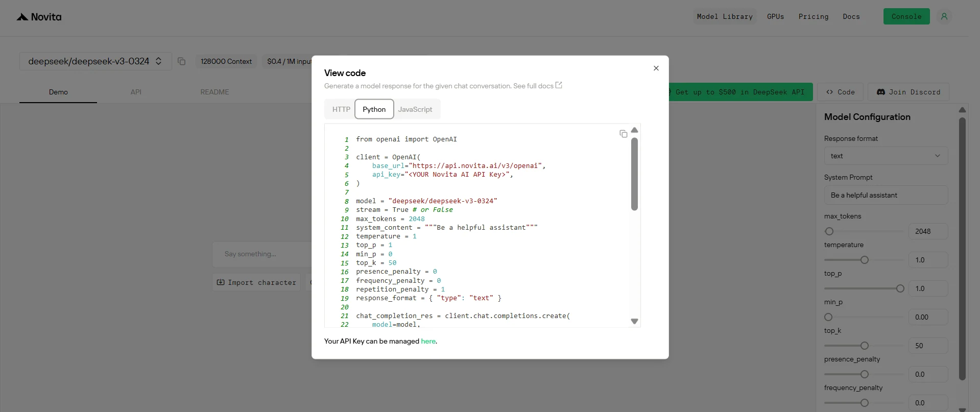Click the $0.4 / 1M input price badge
This screenshot has width=980, height=412.
click(288, 61)
